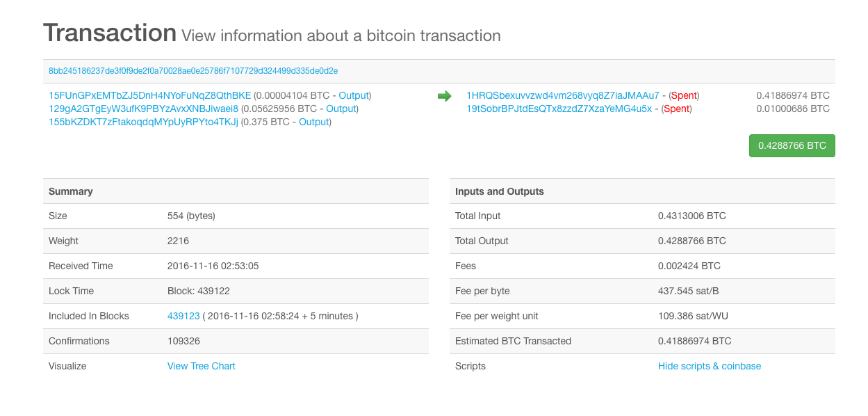868x416 pixels.
Task: Click the Received Time 2016-11-16 02:53:05
Action: 213,266
